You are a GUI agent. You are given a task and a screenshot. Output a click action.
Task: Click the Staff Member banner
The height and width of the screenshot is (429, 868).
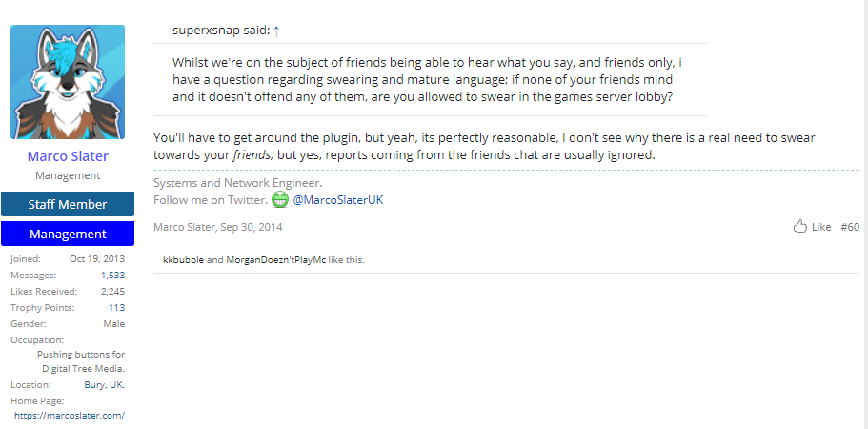(x=68, y=204)
